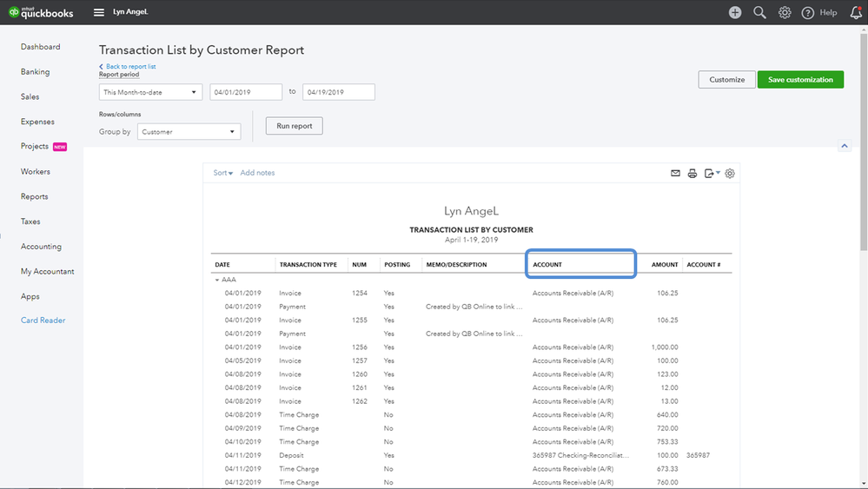Click the start date field 04/01/2019
The width and height of the screenshot is (868, 489).
[245, 92]
